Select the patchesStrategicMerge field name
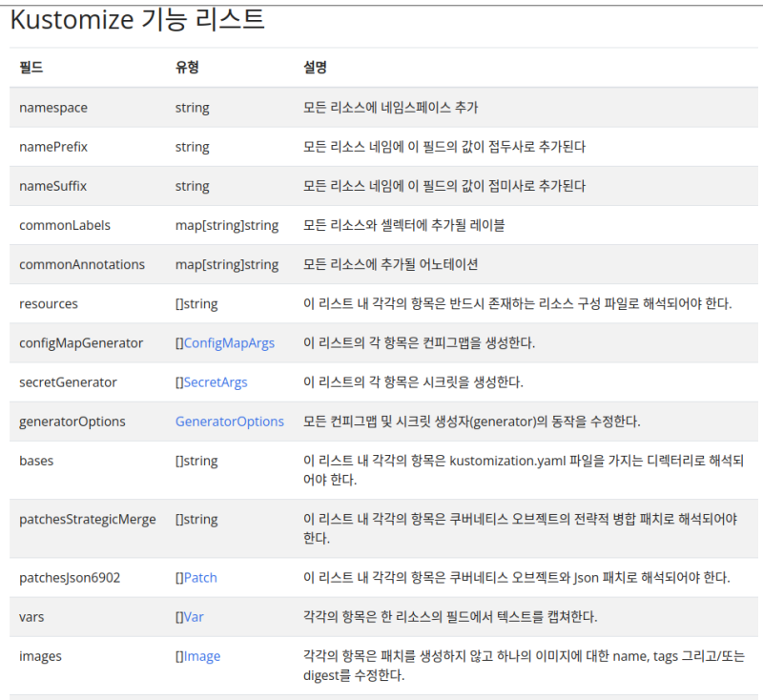 [88, 520]
